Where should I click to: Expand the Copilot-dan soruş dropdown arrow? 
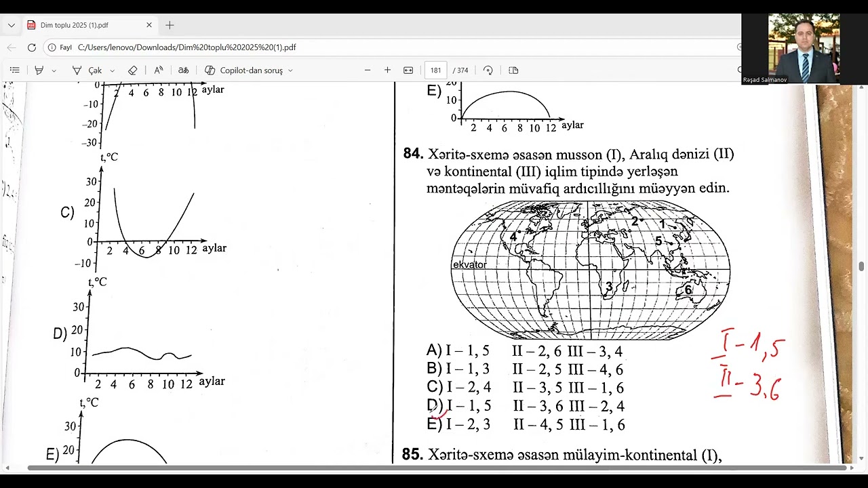click(290, 70)
